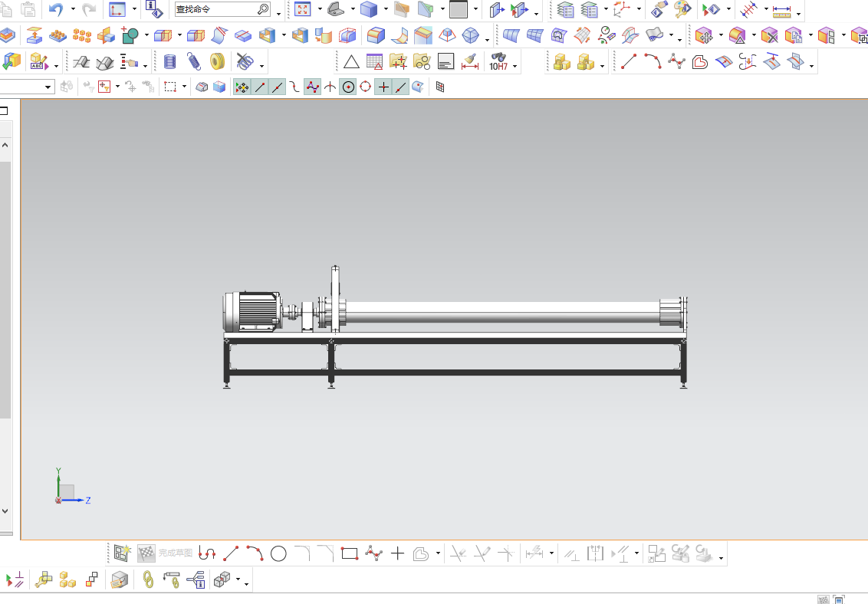
Task: Click the Fit view icon
Action: pyautogui.click(x=302, y=9)
